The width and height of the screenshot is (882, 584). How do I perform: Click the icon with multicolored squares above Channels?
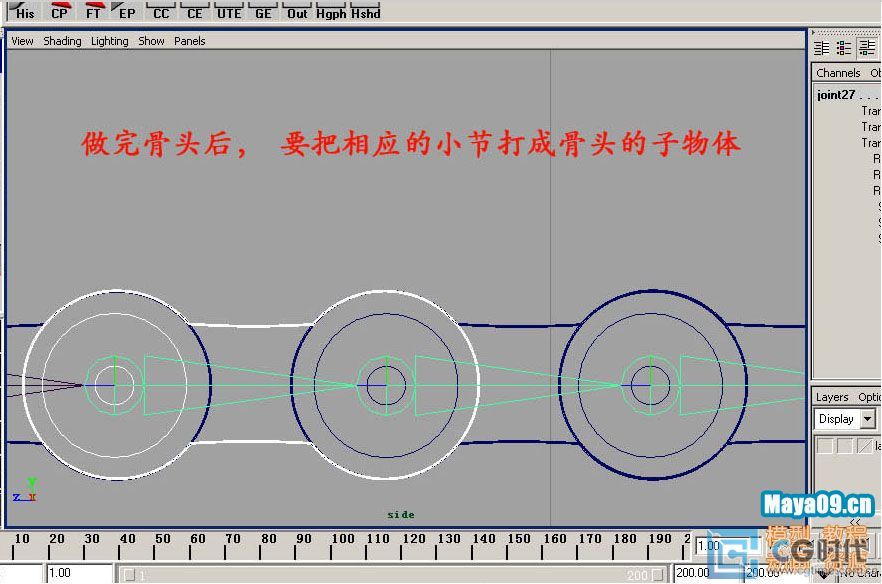(x=844, y=48)
